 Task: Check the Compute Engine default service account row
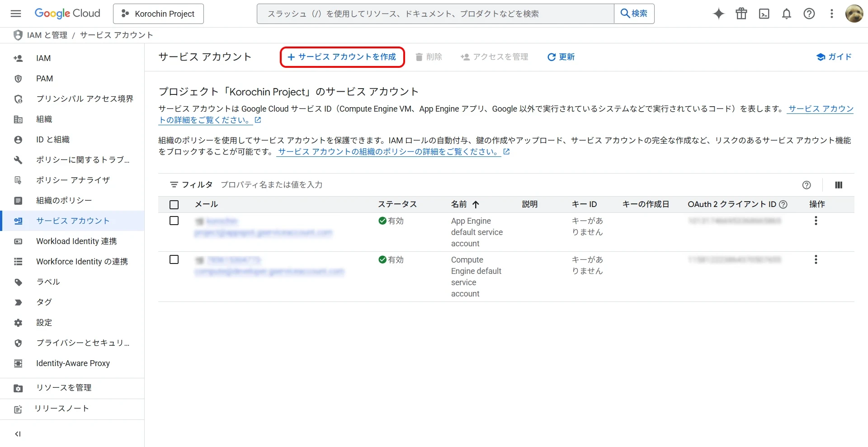pyautogui.click(x=174, y=259)
